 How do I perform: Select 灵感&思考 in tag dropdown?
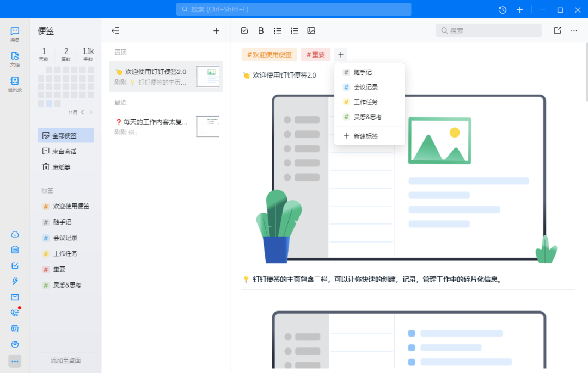[x=369, y=117]
